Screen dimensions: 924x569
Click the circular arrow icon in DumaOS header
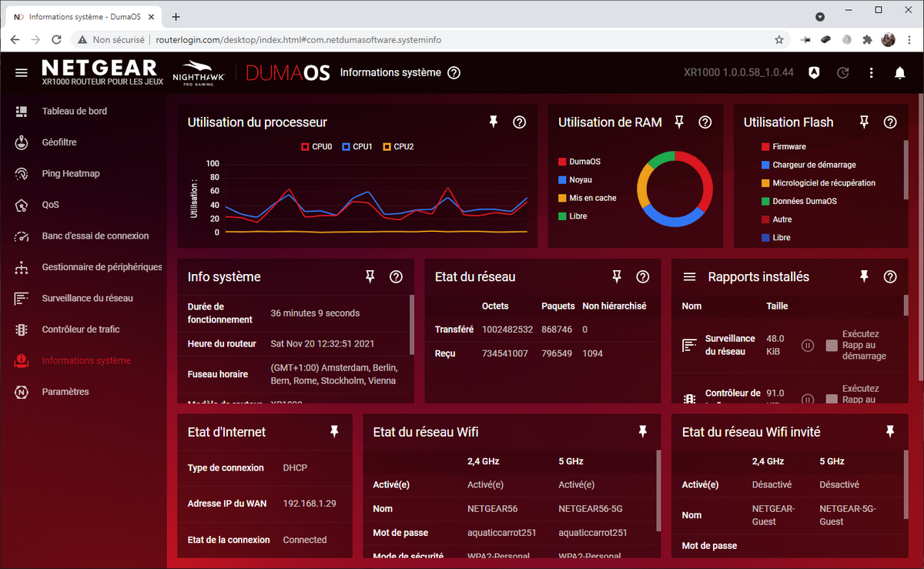tap(843, 72)
